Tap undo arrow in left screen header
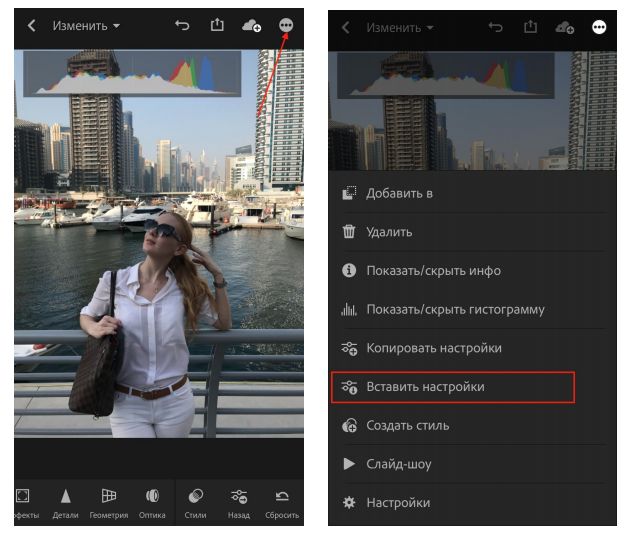 182,26
